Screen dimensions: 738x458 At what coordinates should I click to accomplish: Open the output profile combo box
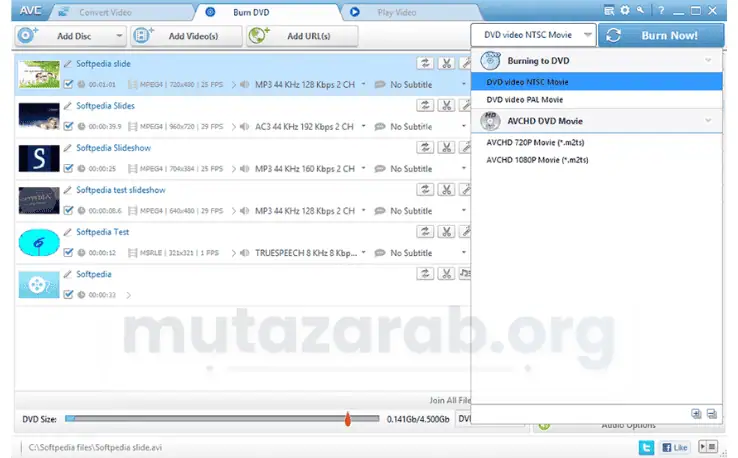(x=533, y=35)
